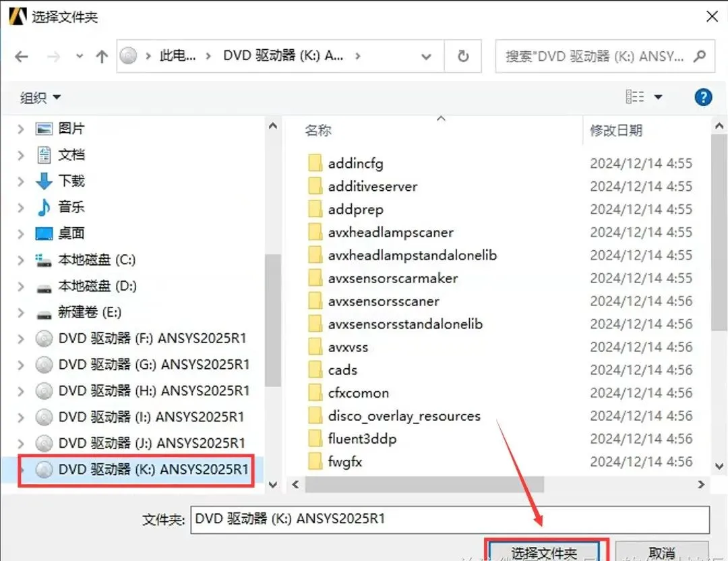728x561 pixels.
Task: Go back with the left arrow
Action: click(x=22, y=57)
